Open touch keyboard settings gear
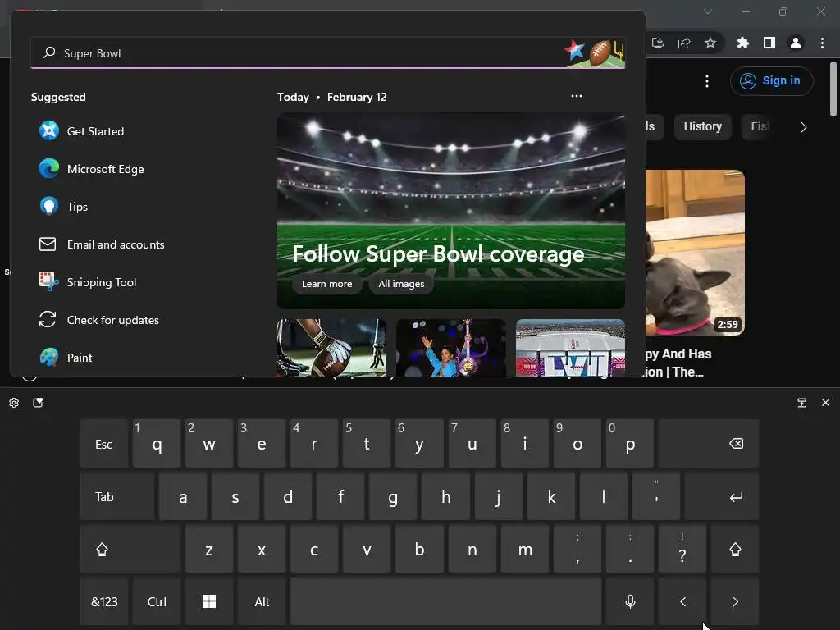 point(14,403)
